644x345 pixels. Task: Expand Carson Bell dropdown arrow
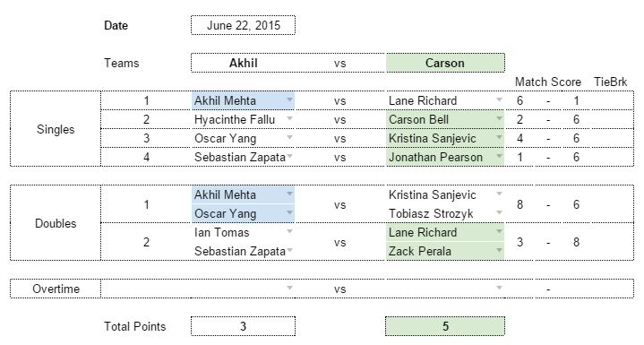tap(499, 118)
